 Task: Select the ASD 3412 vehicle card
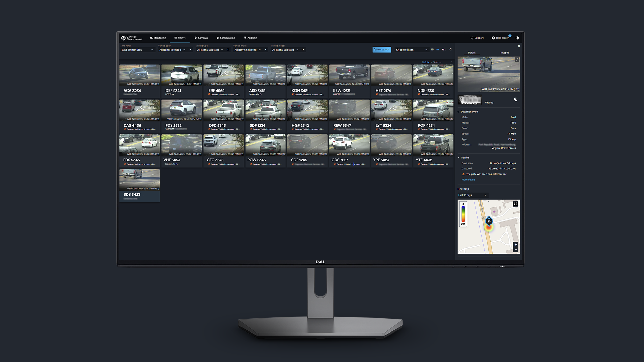[265, 81]
